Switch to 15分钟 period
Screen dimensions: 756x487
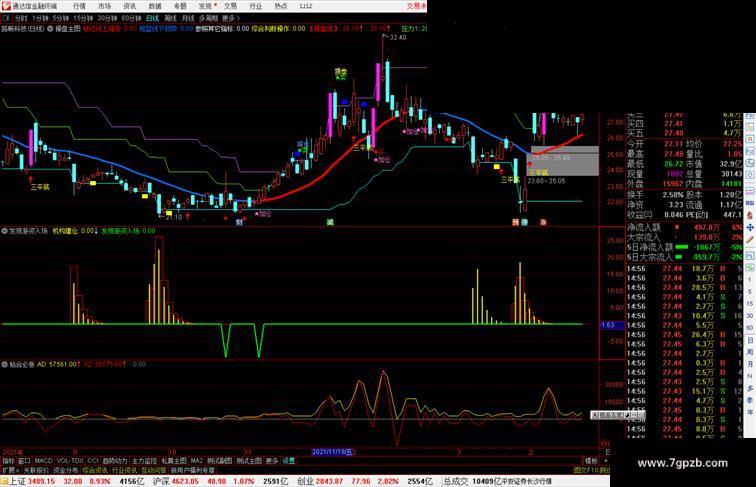tap(83, 18)
